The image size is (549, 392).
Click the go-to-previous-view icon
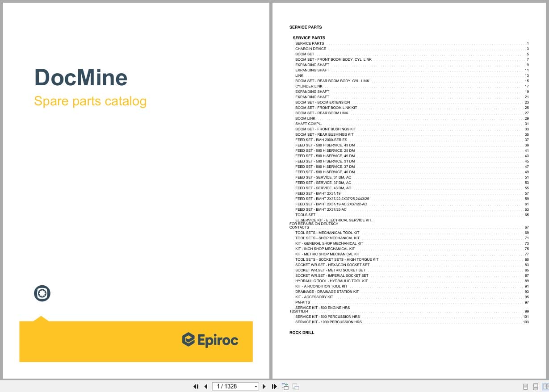pos(285,387)
